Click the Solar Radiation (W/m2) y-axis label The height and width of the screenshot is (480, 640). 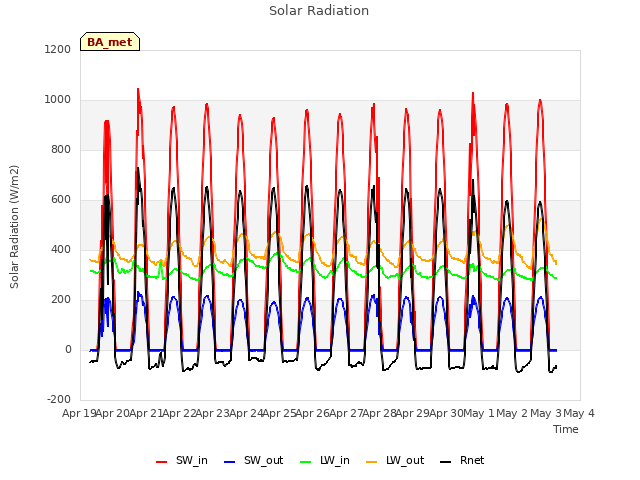click(14, 227)
